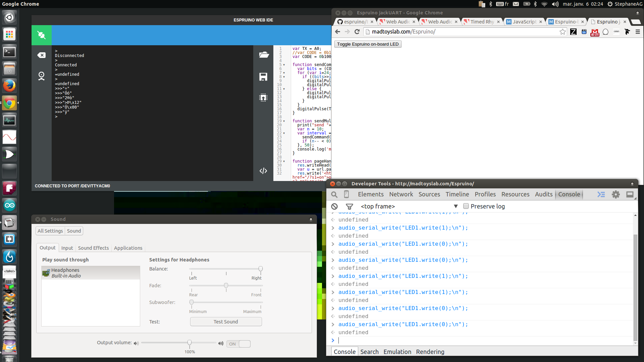Viewport: 644px width, 362px height.
Task: Open the webcam icon in Espruino IDE
Action: tap(41, 76)
